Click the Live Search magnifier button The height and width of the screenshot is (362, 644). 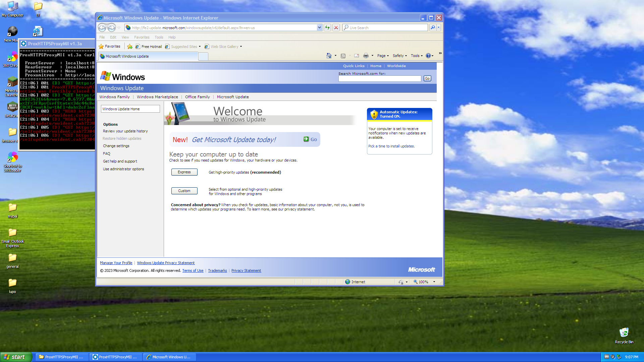[433, 28]
